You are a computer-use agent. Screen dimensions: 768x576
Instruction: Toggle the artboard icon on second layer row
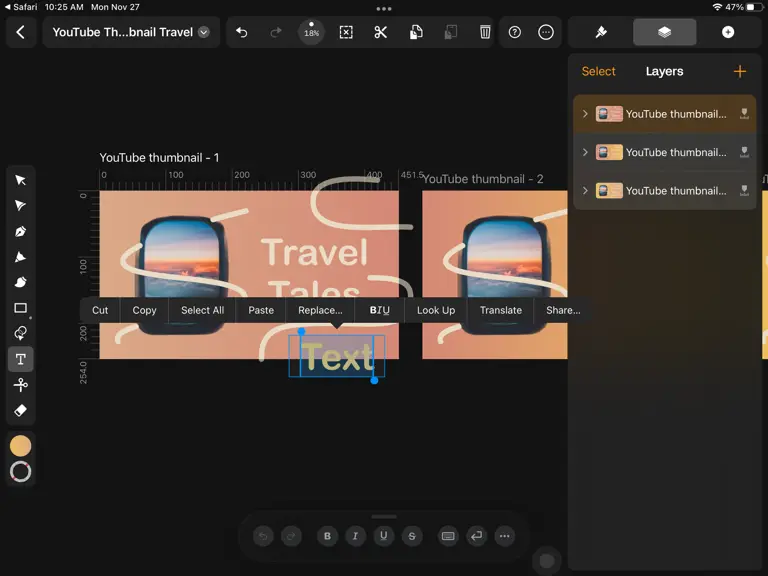point(744,152)
